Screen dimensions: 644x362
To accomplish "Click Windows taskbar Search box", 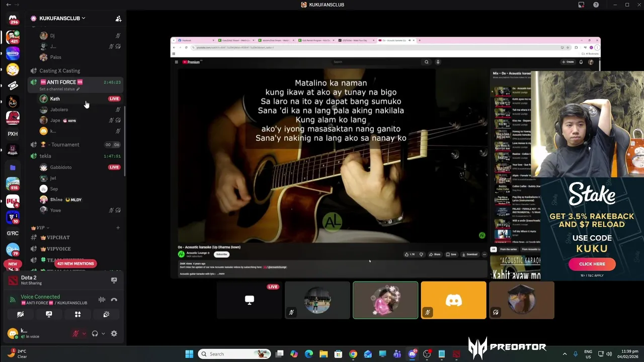I will click(x=234, y=354).
